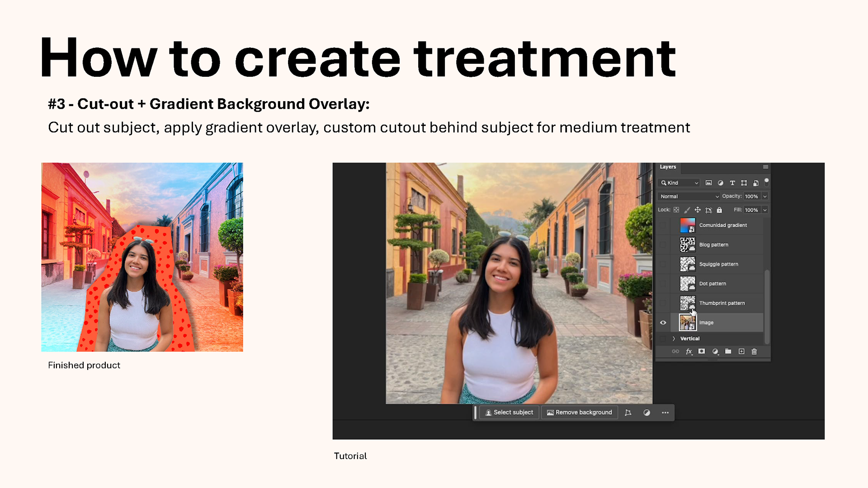Click the 'Tutorial' caption text
The height and width of the screenshot is (488, 868).
point(350,456)
